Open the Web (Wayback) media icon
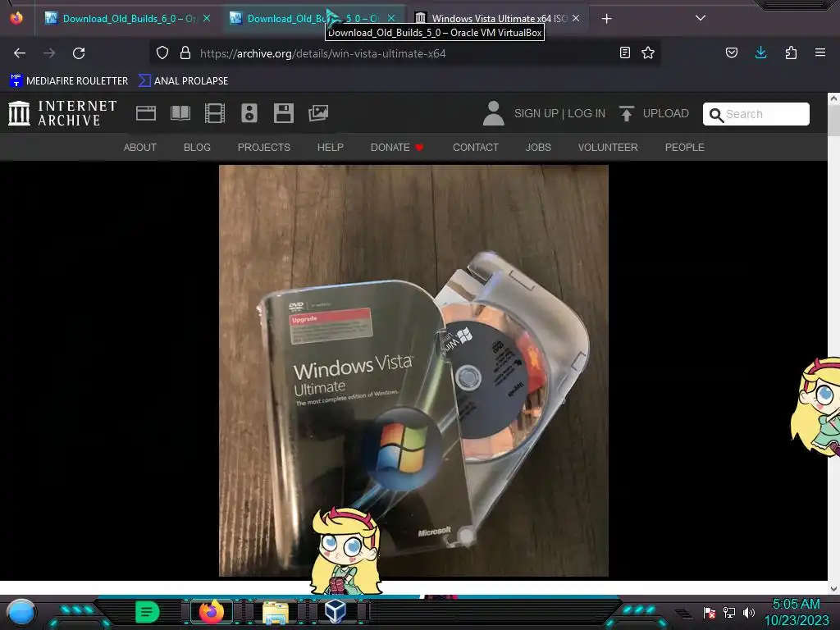This screenshot has width=840, height=630. coord(146,113)
